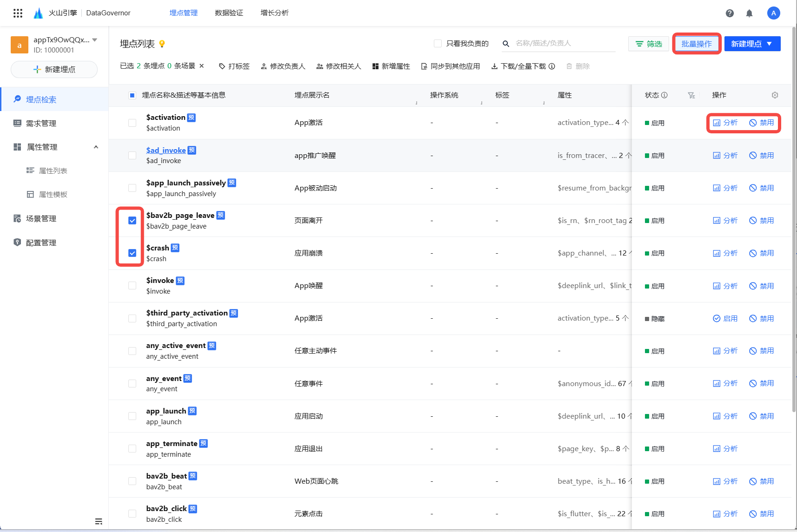797x532 pixels.
Task: Switch to the 埋点管理 tab
Action: 183,13
